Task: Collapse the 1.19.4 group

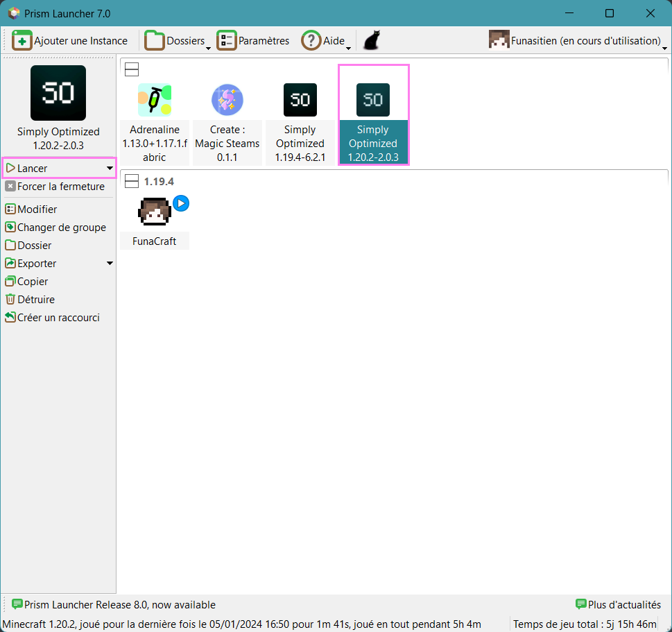Action: tap(132, 181)
